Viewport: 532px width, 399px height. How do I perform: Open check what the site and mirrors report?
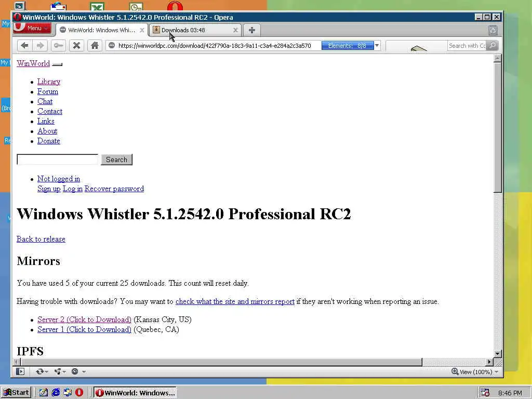pos(235,301)
